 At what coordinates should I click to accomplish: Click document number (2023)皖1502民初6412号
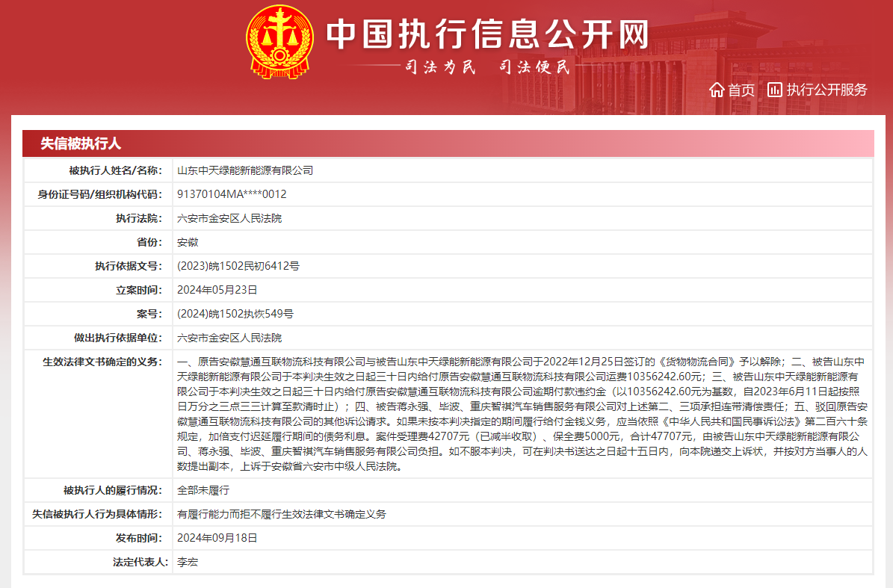[x=238, y=266]
